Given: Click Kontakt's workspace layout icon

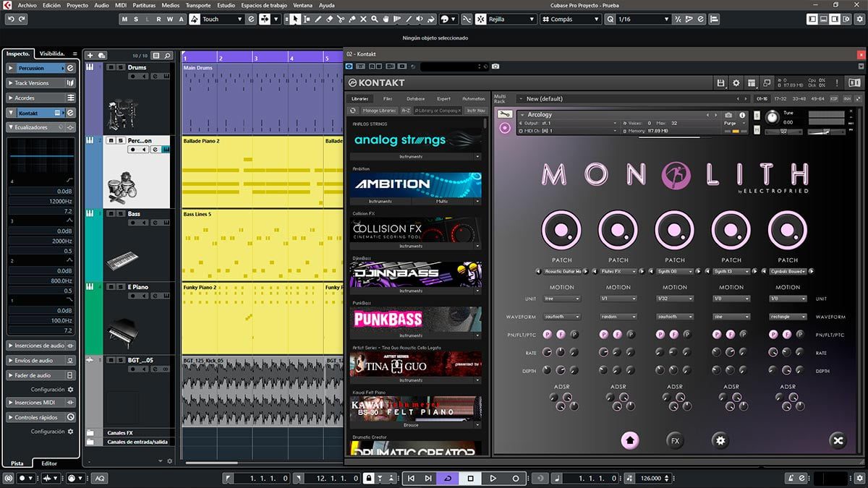Looking at the screenshot, I should (x=752, y=83).
